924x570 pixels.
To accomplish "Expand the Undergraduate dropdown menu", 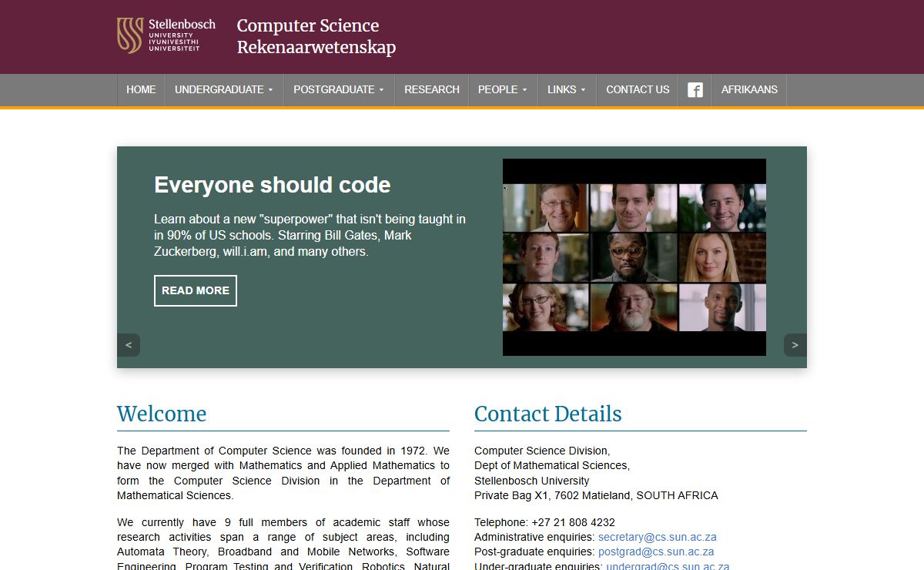I will pyautogui.click(x=223, y=90).
